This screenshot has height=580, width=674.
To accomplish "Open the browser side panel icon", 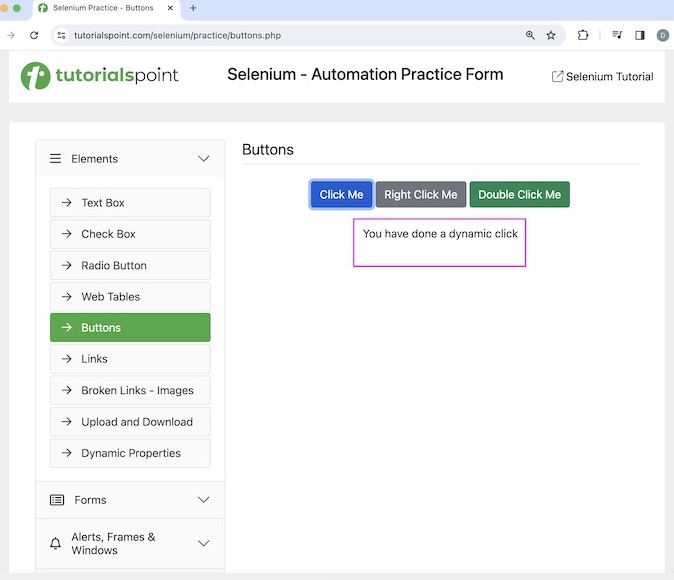I will pyautogui.click(x=640, y=35).
